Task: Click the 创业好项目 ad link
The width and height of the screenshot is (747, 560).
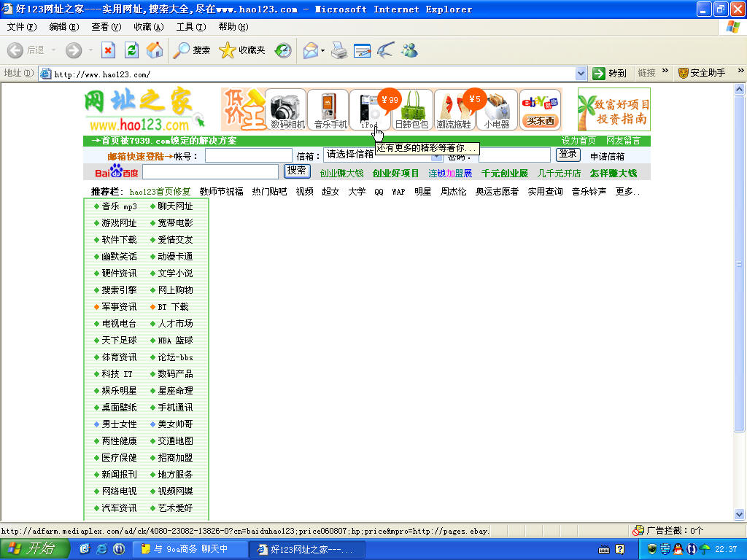Action: [395, 174]
